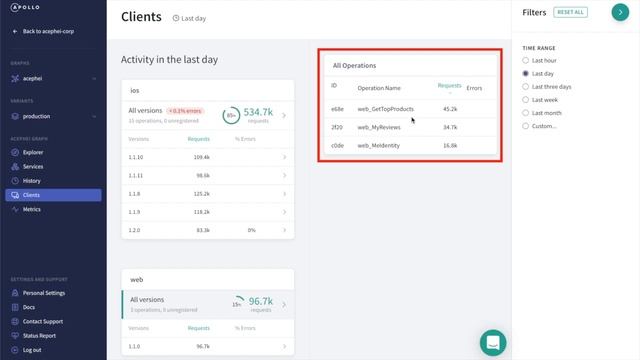Screen dimensions: 640x360
Task: Open ios version 1.1.10 chevron
Action: (x=284, y=157)
